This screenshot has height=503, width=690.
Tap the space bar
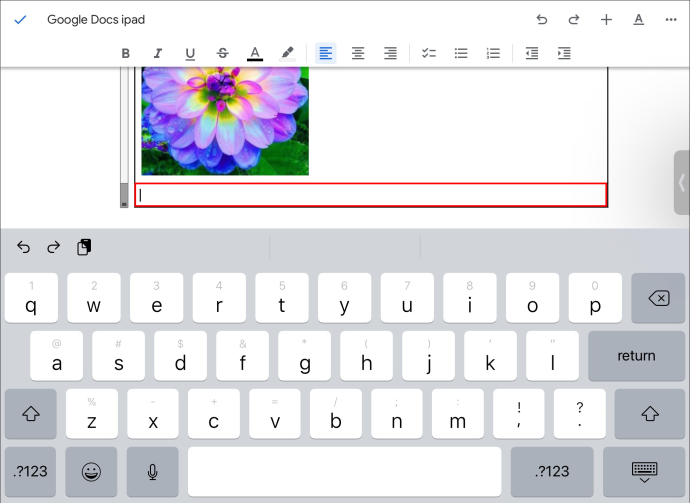pos(345,471)
